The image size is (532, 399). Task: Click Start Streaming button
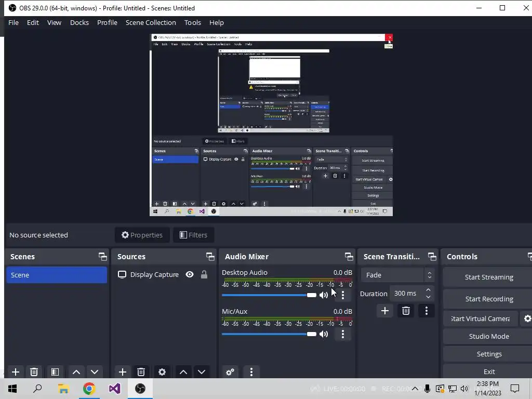pos(488,277)
